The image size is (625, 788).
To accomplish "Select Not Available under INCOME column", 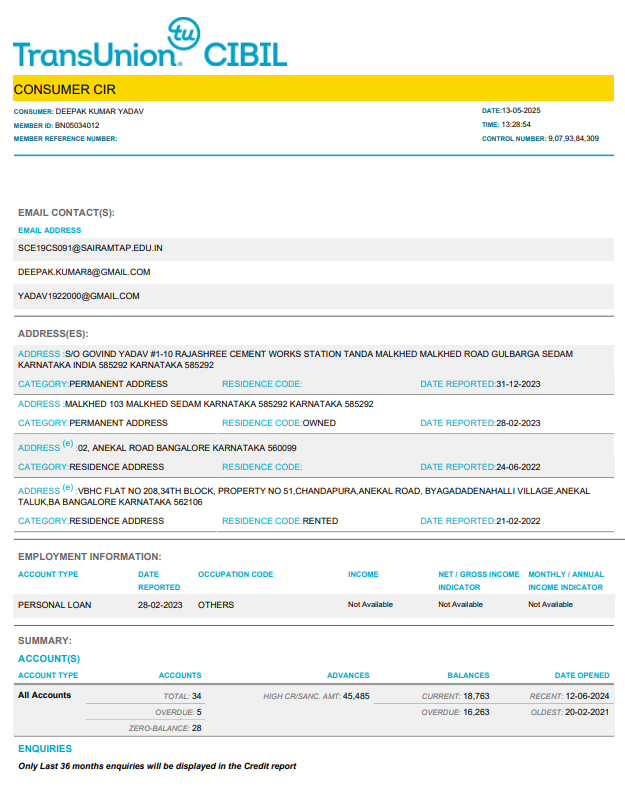I will (x=370, y=605).
